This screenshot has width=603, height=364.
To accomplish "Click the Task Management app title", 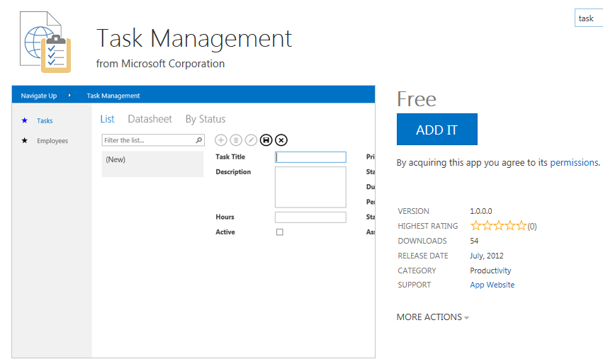I will 194,38.
